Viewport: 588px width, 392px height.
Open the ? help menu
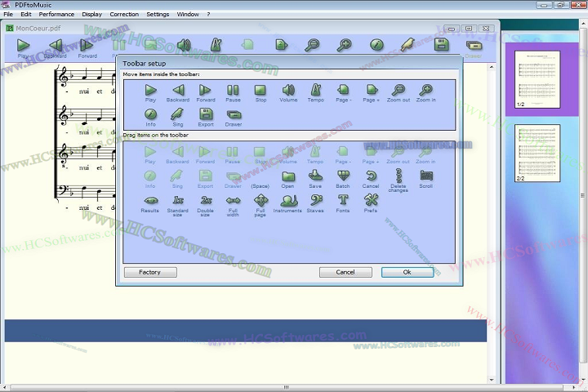[x=208, y=14]
